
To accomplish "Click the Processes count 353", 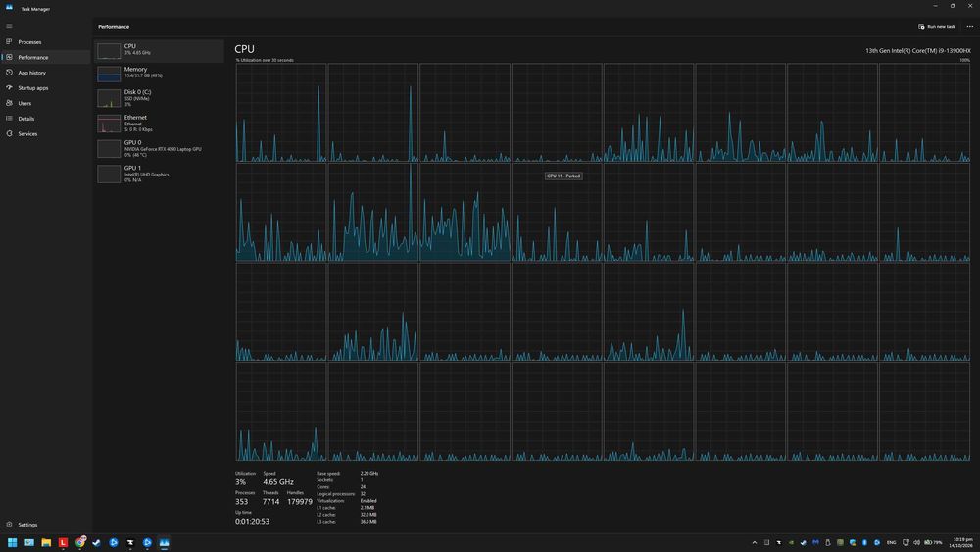I will 242,501.
